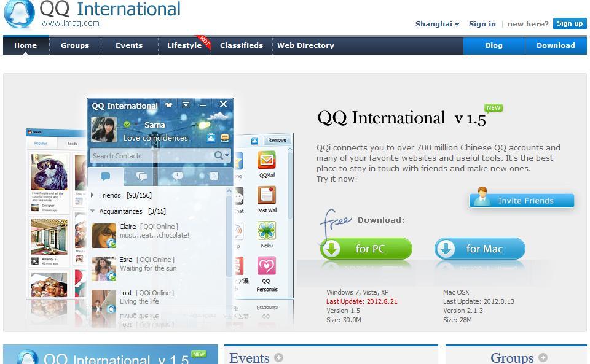This screenshot has height=364, width=590.
Task: Switch to the Apps grid tab
Action: [214, 176]
